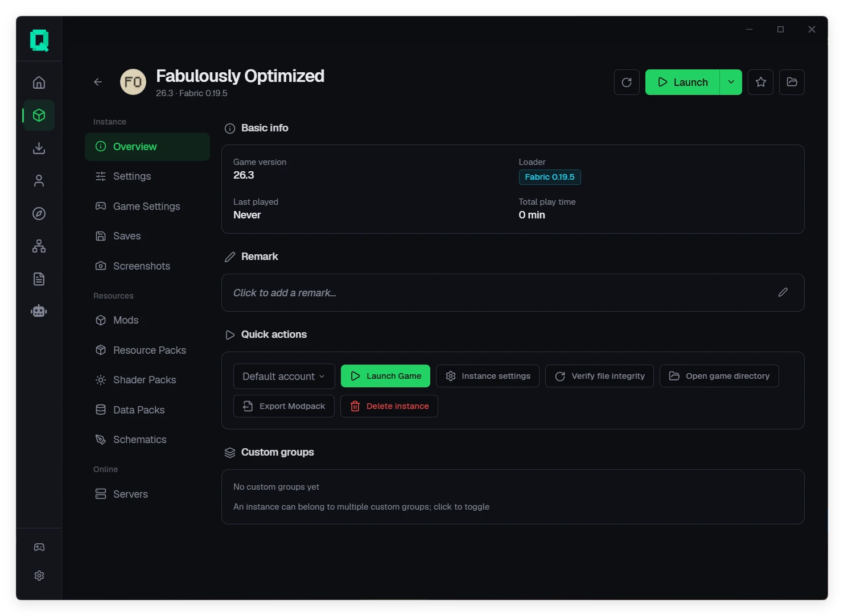Click Open game directory
This screenshot has height=616, width=844.
(x=719, y=376)
